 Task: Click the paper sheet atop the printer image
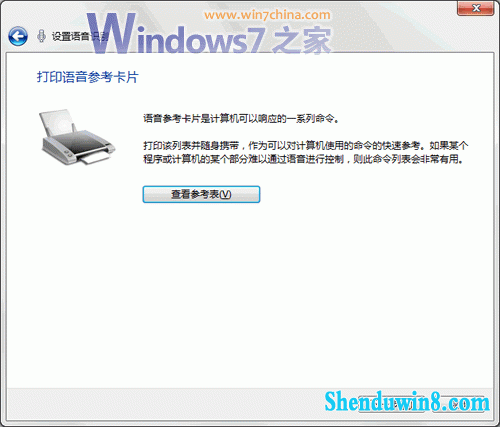point(57,122)
